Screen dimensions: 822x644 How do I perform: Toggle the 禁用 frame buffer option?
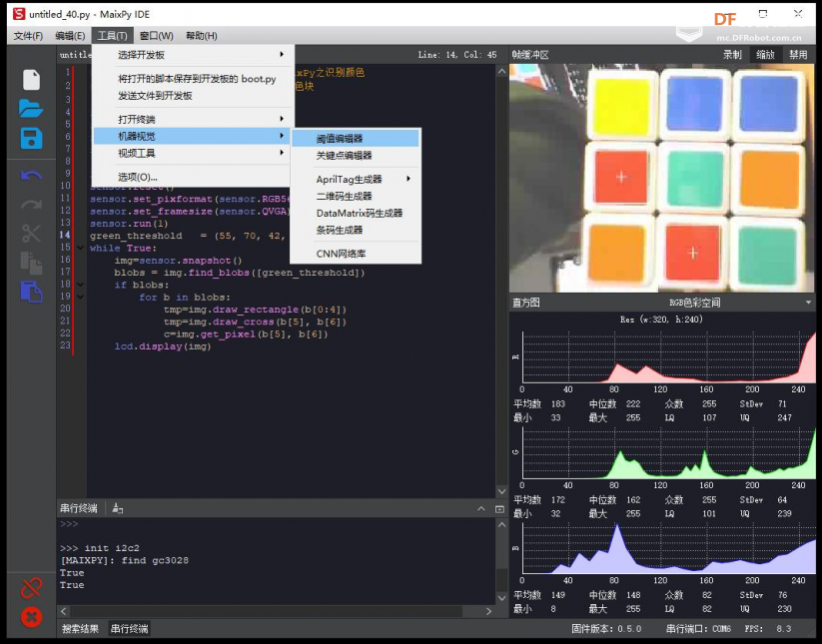click(x=798, y=55)
